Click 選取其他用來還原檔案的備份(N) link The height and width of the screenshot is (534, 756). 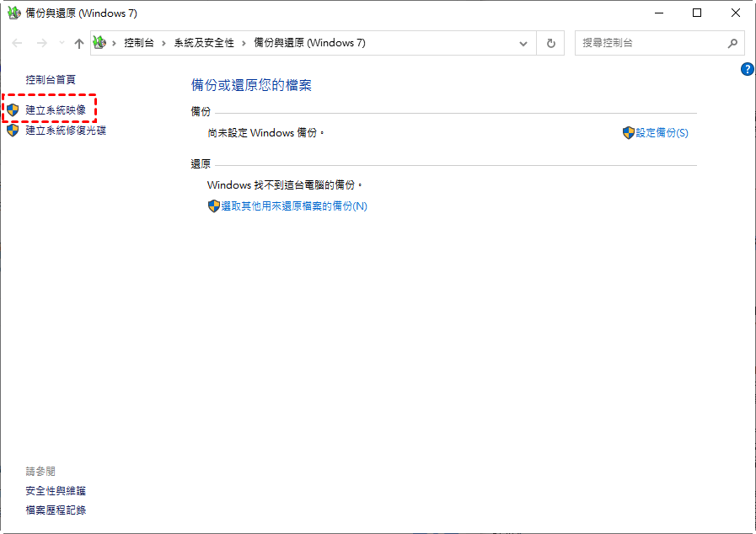point(294,206)
